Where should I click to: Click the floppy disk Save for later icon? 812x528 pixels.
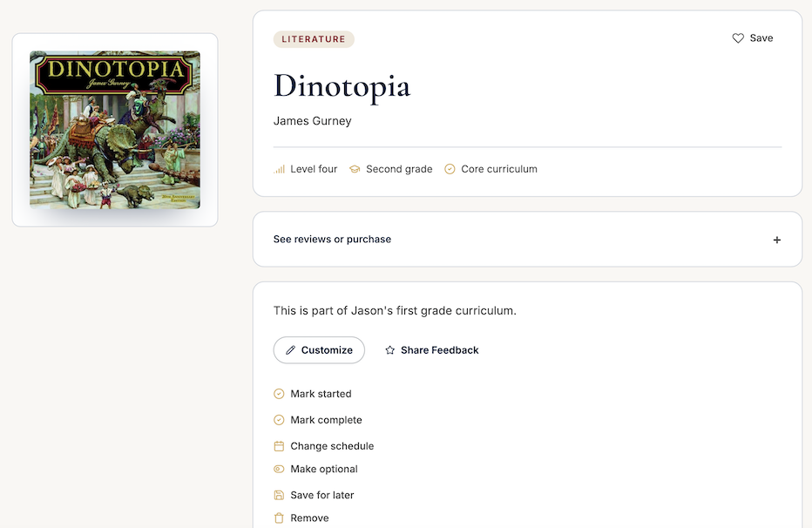[x=279, y=496]
